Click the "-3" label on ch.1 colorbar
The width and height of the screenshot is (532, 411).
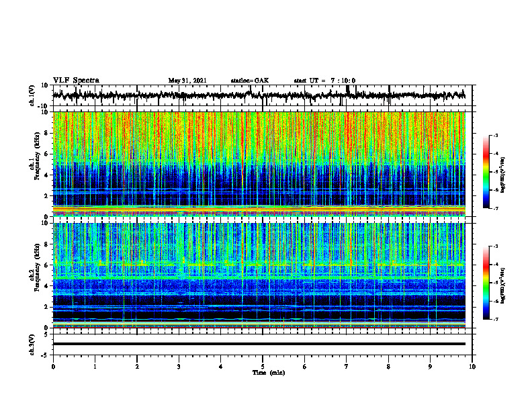(x=496, y=135)
